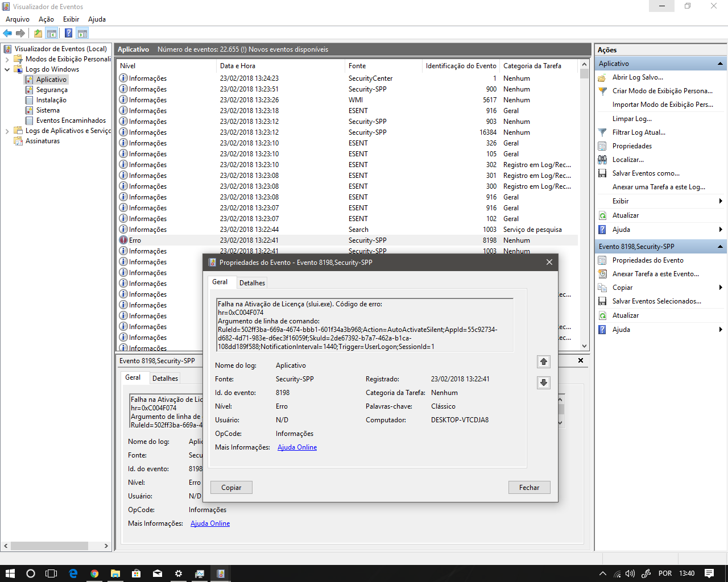The width and height of the screenshot is (728, 582).
Task: Click the Up One Level folder icon
Action: pyautogui.click(x=38, y=33)
